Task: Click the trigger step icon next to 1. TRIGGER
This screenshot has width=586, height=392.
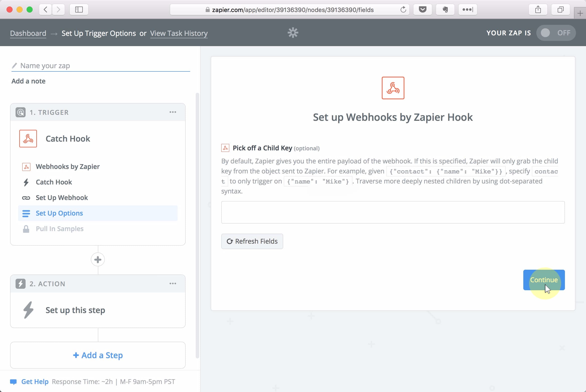Action: [x=21, y=112]
